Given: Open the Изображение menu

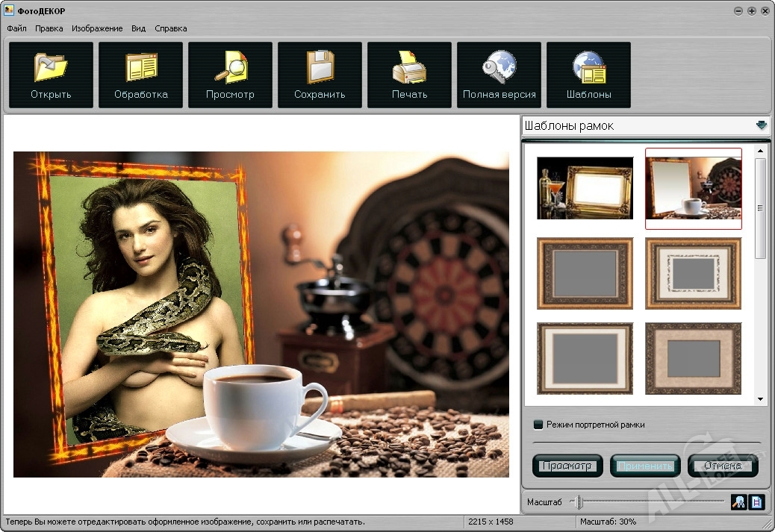Looking at the screenshot, I should pos(97,28).
